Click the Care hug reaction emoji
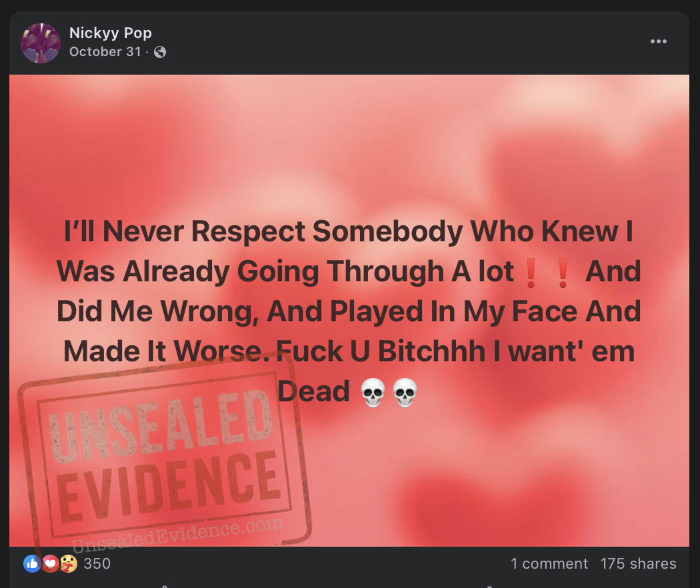700x588 pixels. (68, 563)
